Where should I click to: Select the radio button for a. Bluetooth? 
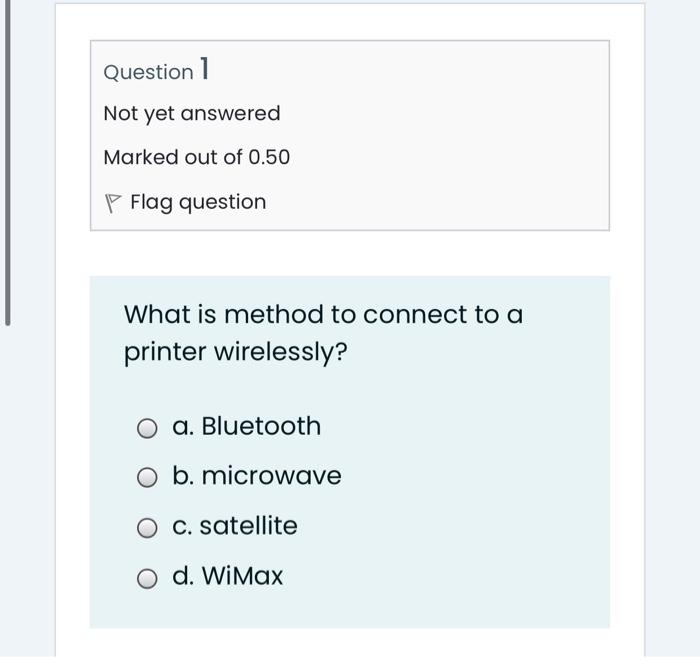(147, 428)
